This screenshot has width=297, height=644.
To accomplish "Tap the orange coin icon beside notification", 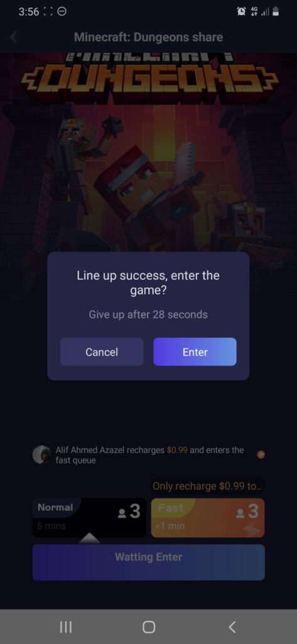I will tap(261, 454).
